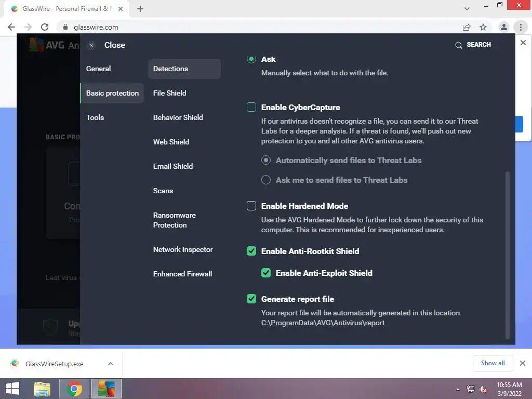Screen dimensions: 532x399
Task: Select Basic protection section
Action: click(112, 93)
